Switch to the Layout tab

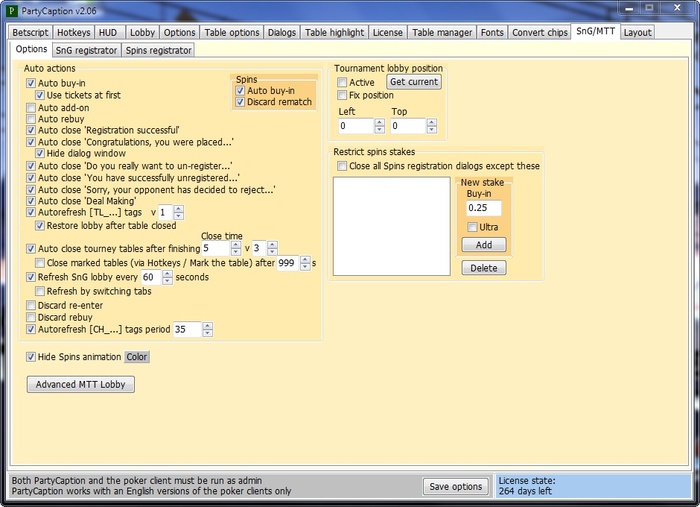637,33
